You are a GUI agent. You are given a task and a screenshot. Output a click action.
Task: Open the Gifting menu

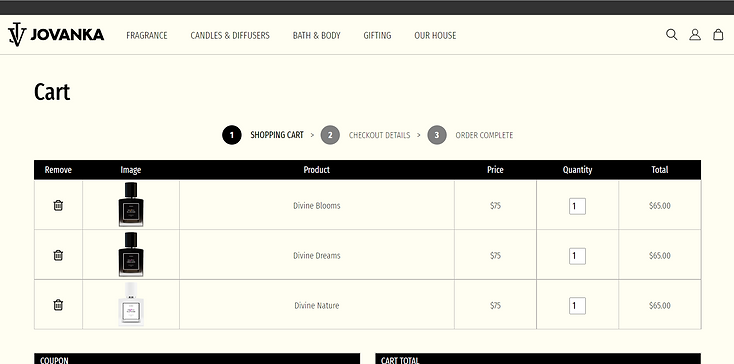pyautogui.click(x=377, y=36)
